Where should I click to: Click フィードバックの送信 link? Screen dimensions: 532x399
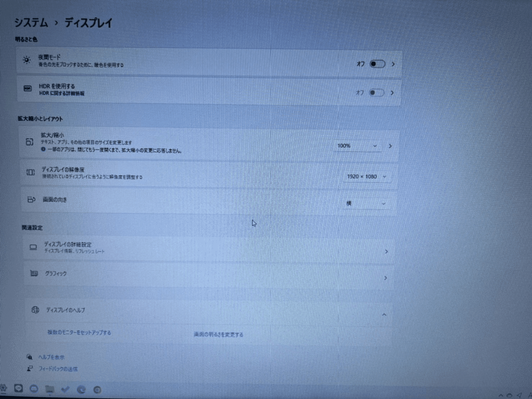coord(58,369)
